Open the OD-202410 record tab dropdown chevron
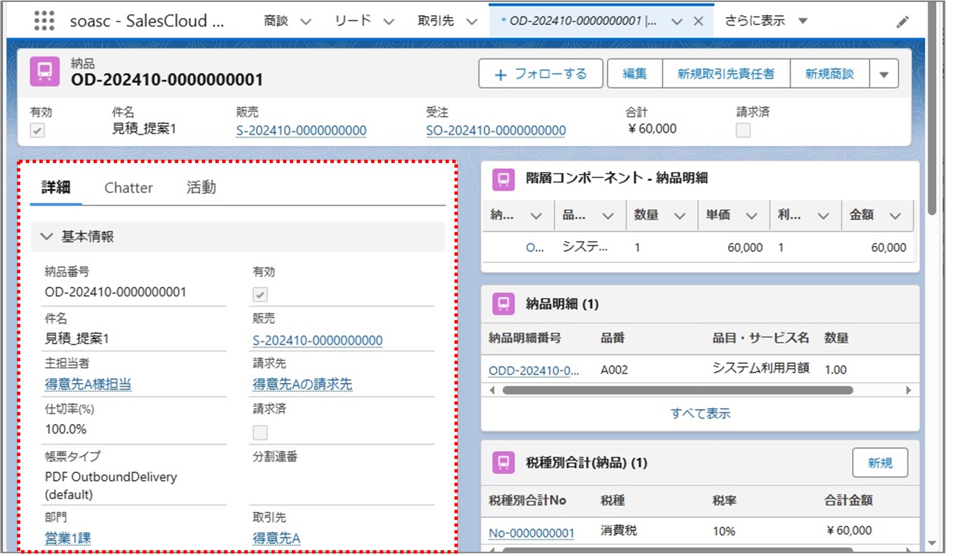 tap(677, 22)
